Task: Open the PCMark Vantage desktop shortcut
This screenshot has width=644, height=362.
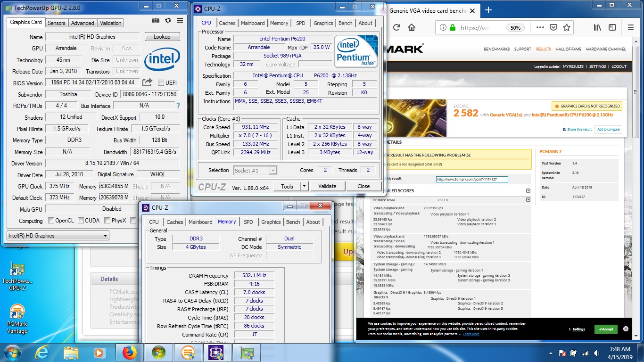Action: [x=17, y=319]
